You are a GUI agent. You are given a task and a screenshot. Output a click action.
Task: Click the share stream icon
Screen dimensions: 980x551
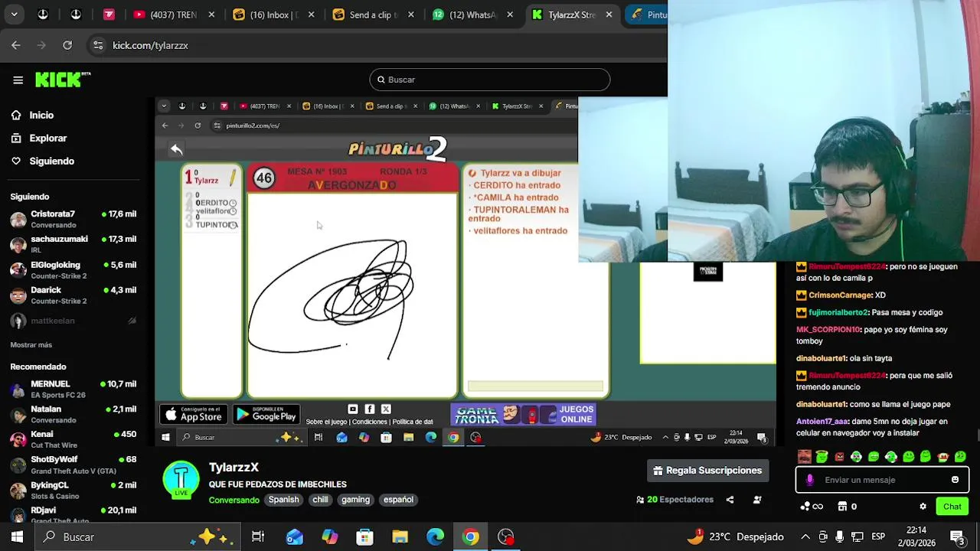tap(730, 500)
